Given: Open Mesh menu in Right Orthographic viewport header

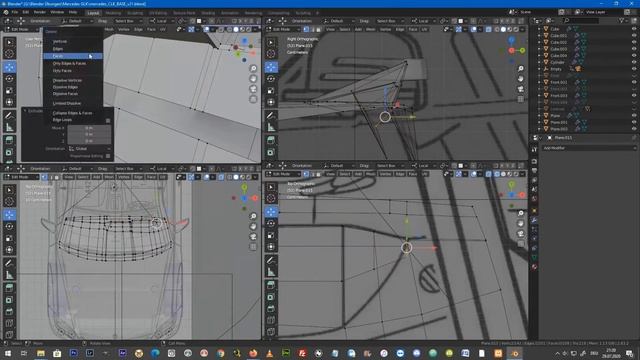Looking at the screenshot, I should tap(371, 29).
